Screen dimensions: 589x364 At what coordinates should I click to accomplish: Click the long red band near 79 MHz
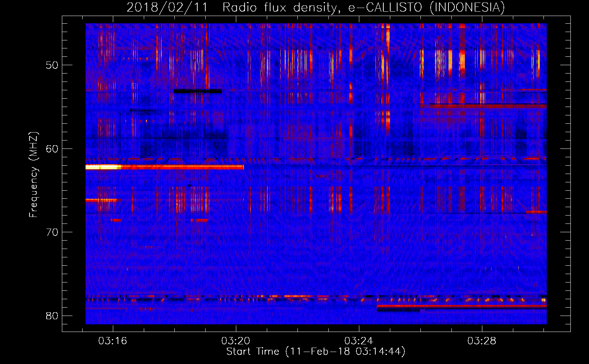(x=462, y=306)
